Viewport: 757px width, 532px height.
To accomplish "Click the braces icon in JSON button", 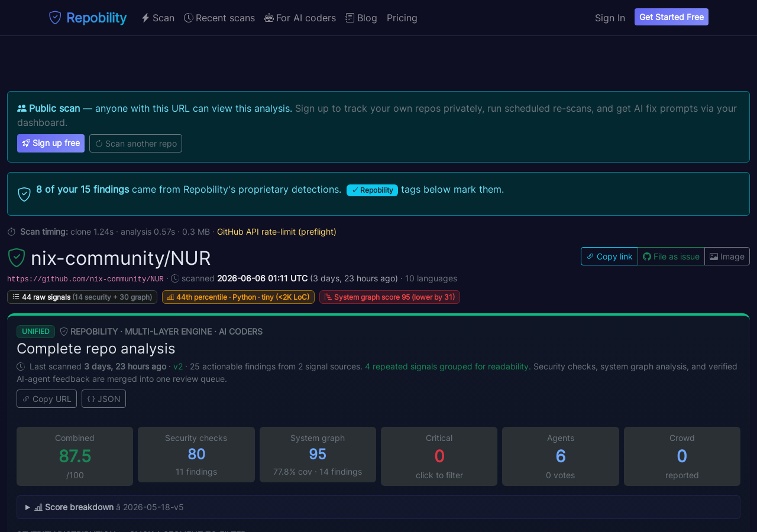I will pos(91,399).
